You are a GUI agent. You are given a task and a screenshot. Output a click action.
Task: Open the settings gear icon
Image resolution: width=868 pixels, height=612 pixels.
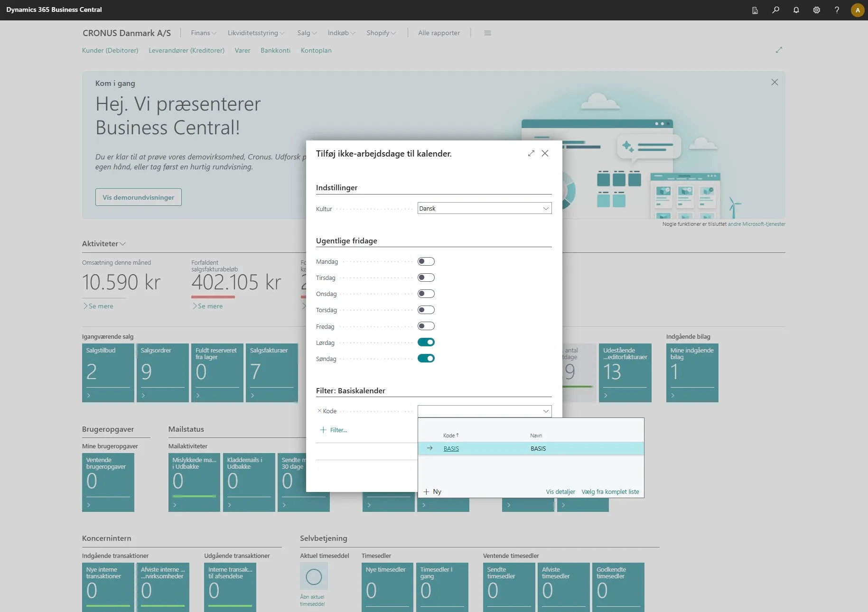(816, 10)
